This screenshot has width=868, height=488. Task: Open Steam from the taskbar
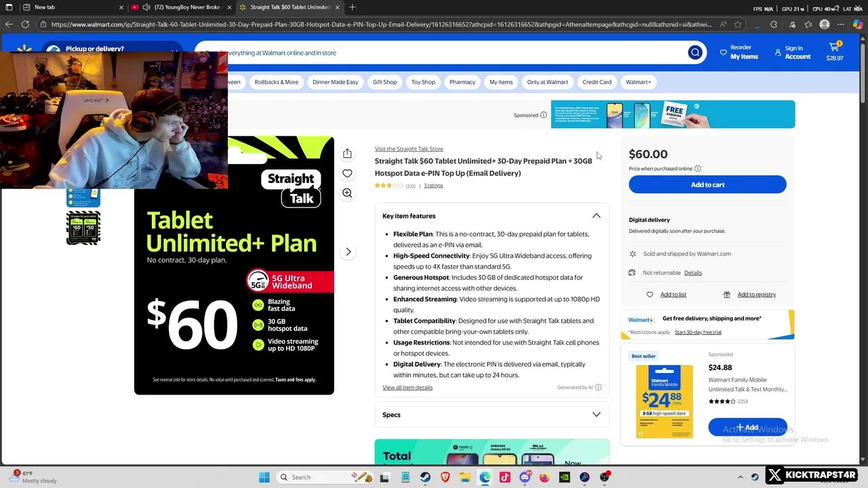(x=425, y=477)
